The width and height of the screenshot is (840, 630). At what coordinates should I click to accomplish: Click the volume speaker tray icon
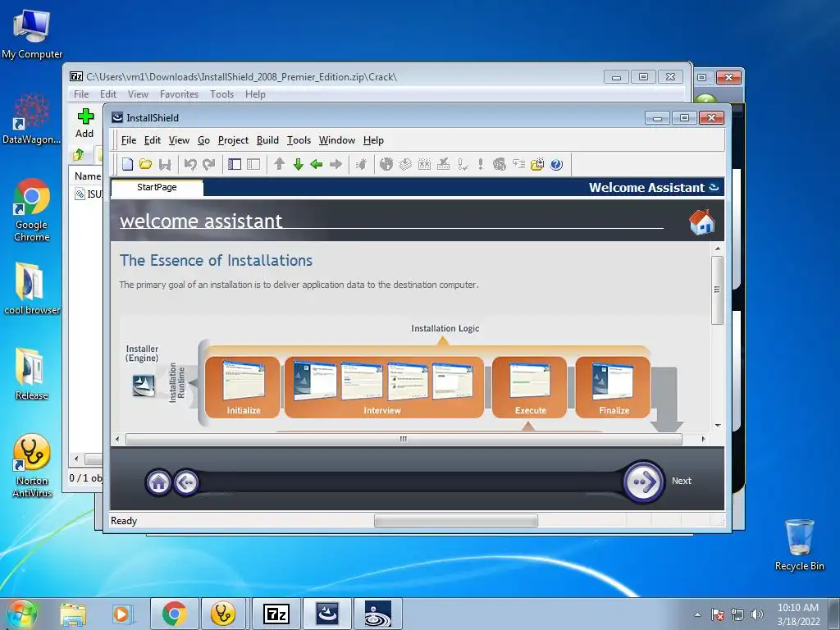tap(756, 614)
